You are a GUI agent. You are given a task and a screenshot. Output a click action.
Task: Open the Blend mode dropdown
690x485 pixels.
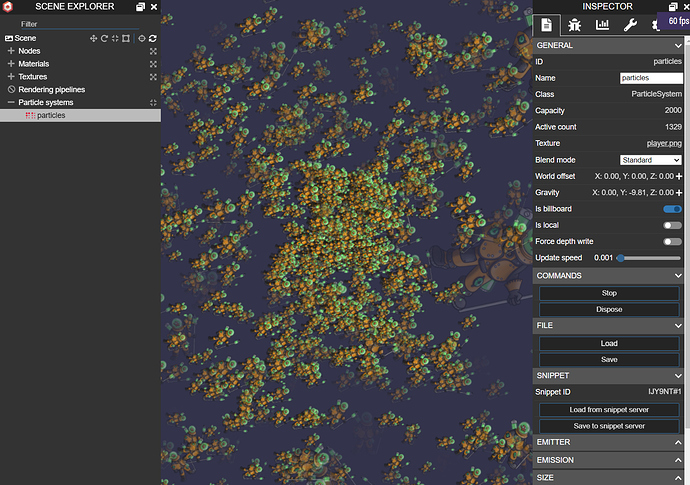pyautogui.click(x=650, y=160)
